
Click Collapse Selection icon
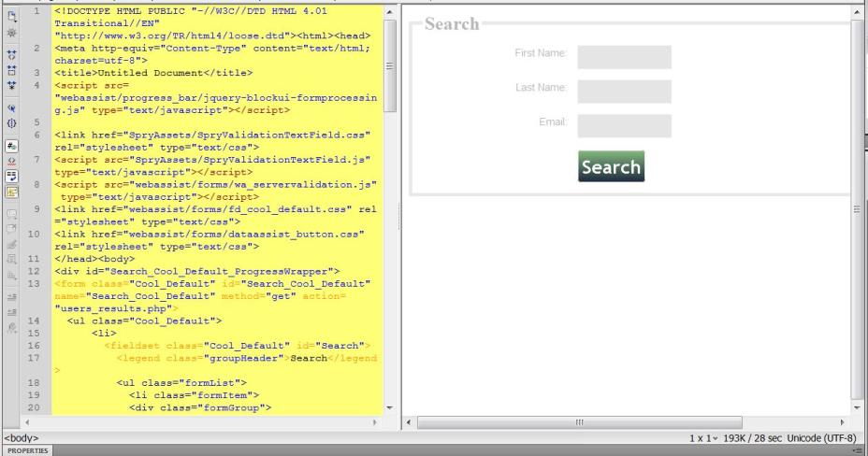(x=11, y=70)
